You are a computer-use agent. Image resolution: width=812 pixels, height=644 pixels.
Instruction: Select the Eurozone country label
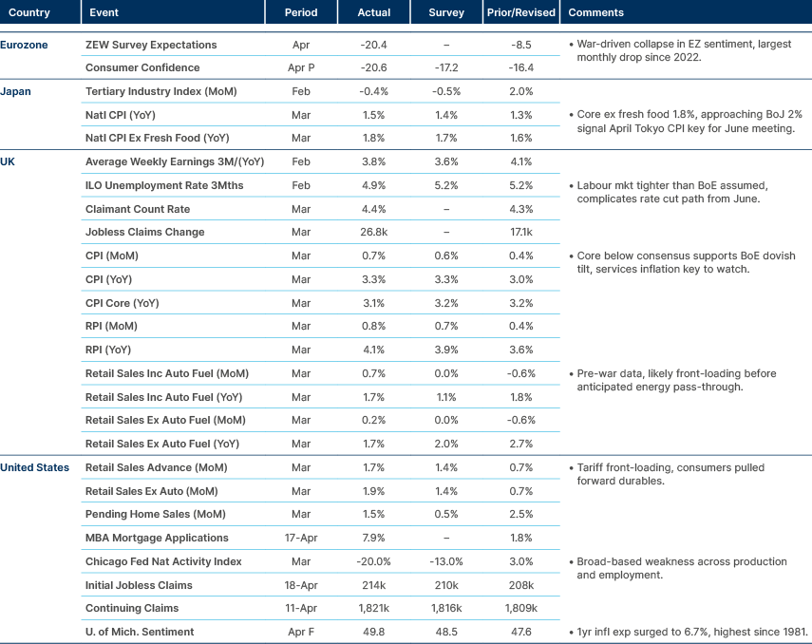coord(23,44)
